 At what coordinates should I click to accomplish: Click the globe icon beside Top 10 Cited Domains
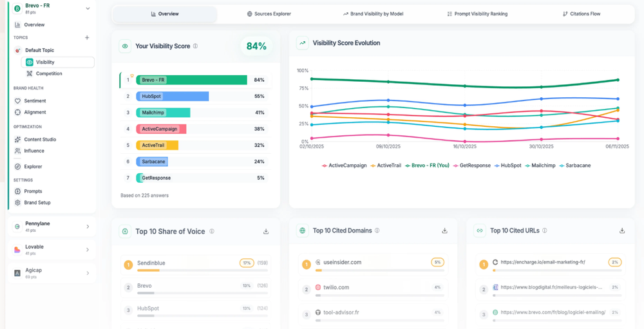302,230
